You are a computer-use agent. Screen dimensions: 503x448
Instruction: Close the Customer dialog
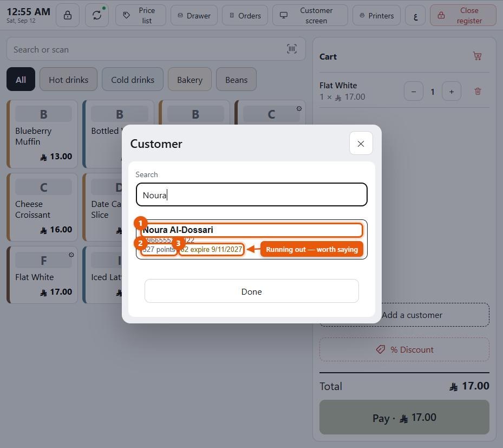[361, 143]
